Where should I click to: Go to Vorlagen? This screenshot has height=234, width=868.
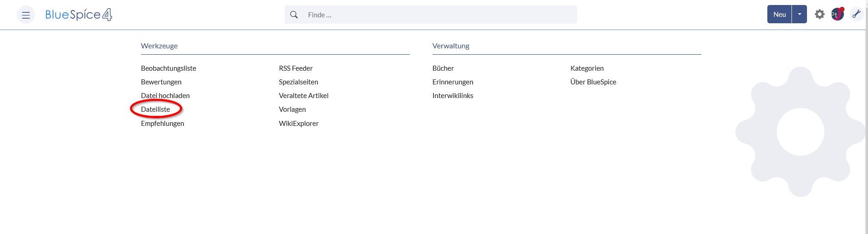click(292, 109)
